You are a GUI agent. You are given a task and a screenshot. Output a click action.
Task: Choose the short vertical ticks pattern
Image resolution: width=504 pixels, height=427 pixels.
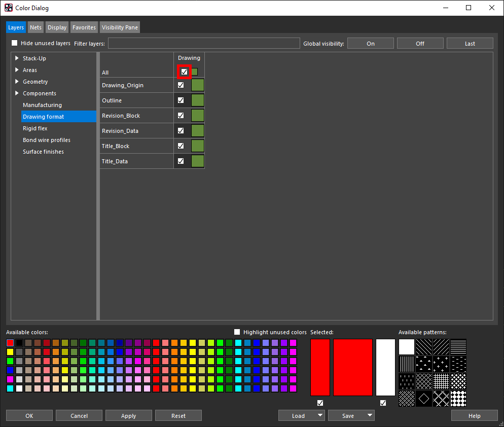click(x=407, y=381)
